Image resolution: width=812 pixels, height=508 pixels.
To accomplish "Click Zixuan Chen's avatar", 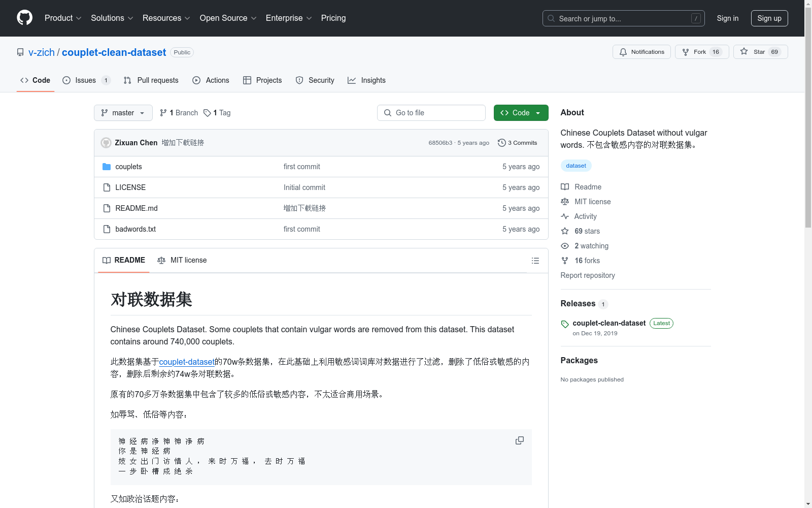I will (x=106, y=143).
